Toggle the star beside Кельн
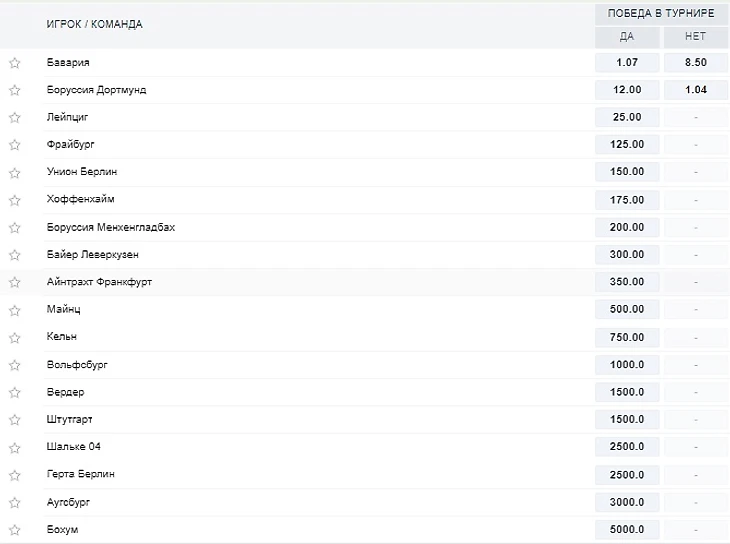Screen dimensions: 730x544 tap(15, 338)
